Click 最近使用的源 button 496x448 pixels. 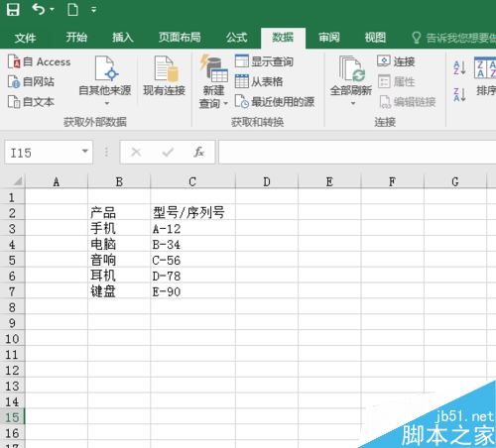coord(275,102)
